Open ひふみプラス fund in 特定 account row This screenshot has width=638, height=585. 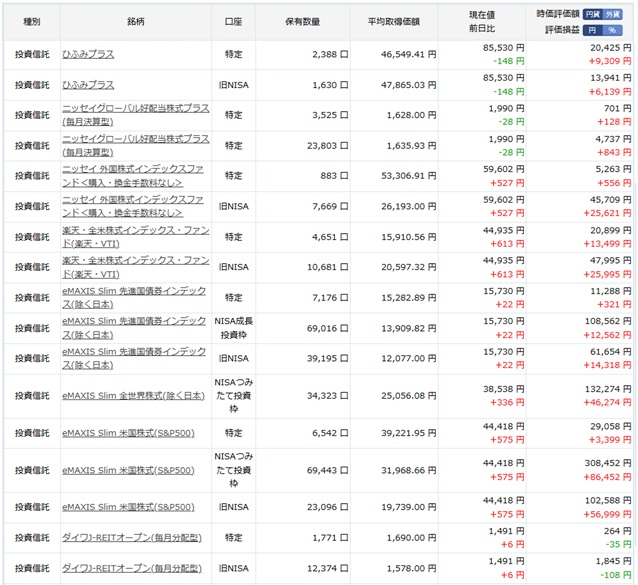coord(88,54)
